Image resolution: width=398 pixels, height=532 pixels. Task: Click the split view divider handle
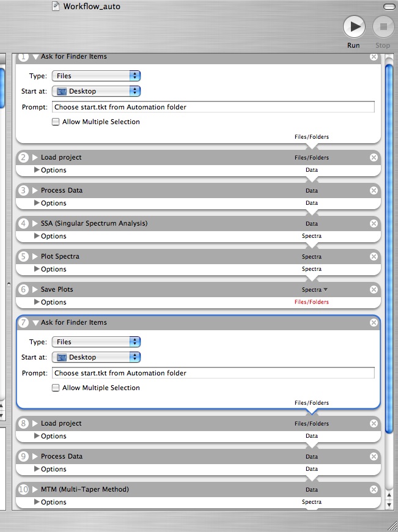click(x=9, y=284)
